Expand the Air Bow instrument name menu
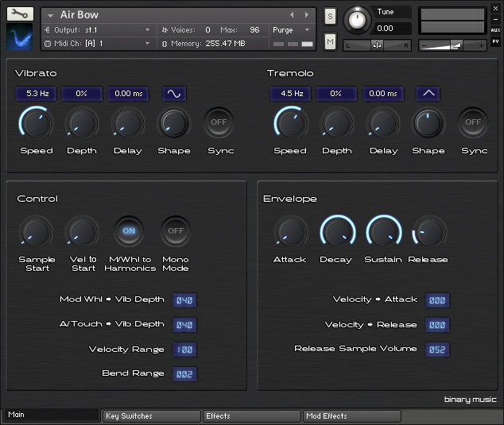 coord(50,15)
